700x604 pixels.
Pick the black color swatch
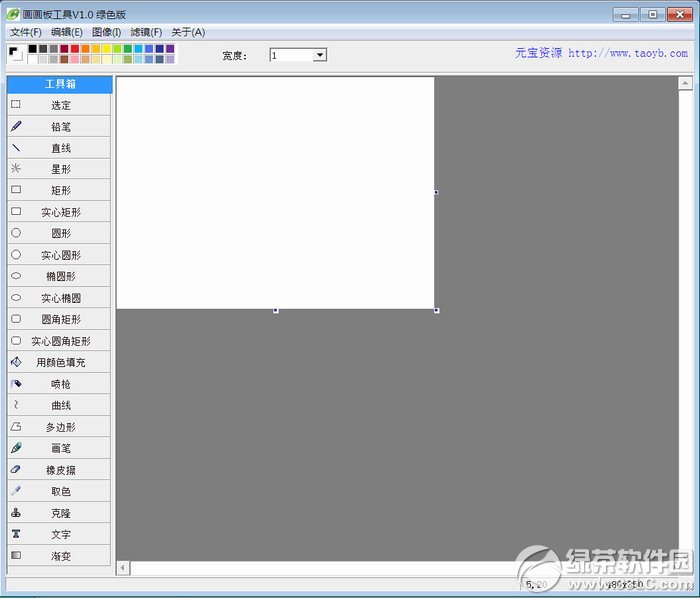point(33,49)
